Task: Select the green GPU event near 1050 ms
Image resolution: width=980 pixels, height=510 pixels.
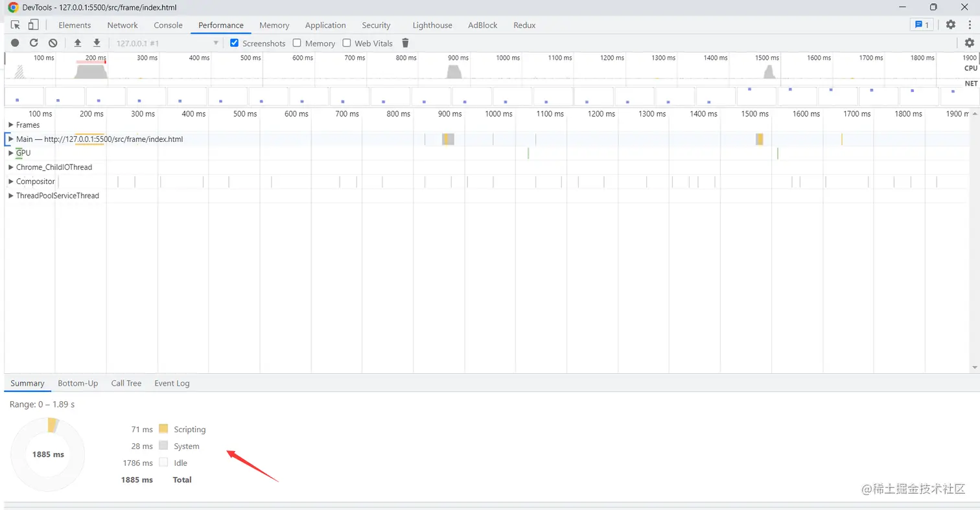Action: [x=528, y=153]
